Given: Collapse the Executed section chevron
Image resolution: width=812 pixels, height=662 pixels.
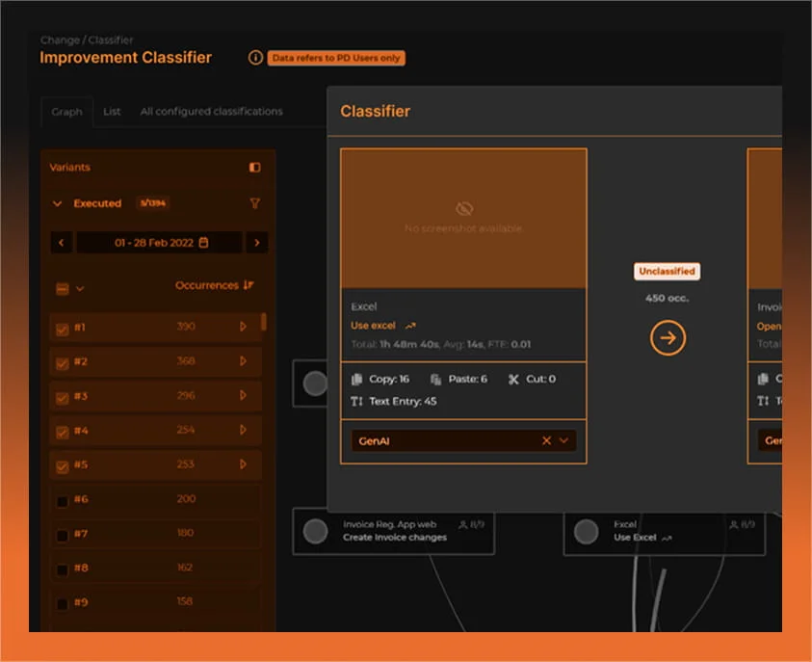Looking at the screenshot, I should 58,204.
